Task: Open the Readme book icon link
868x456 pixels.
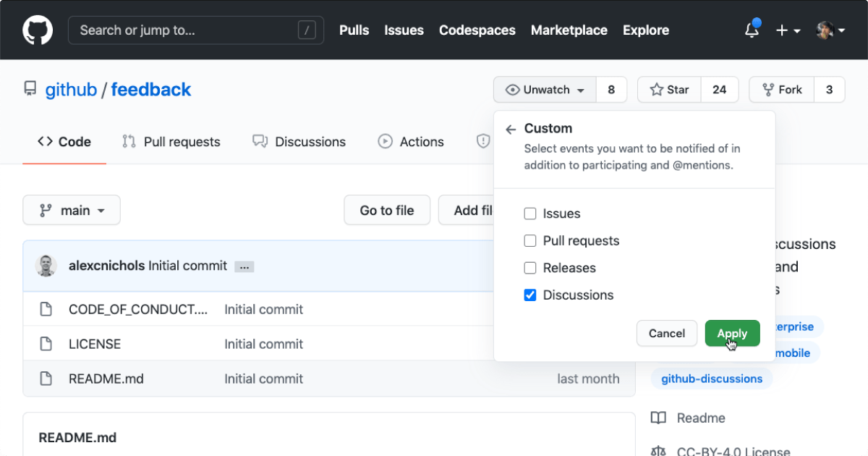Action: point(658,418)
